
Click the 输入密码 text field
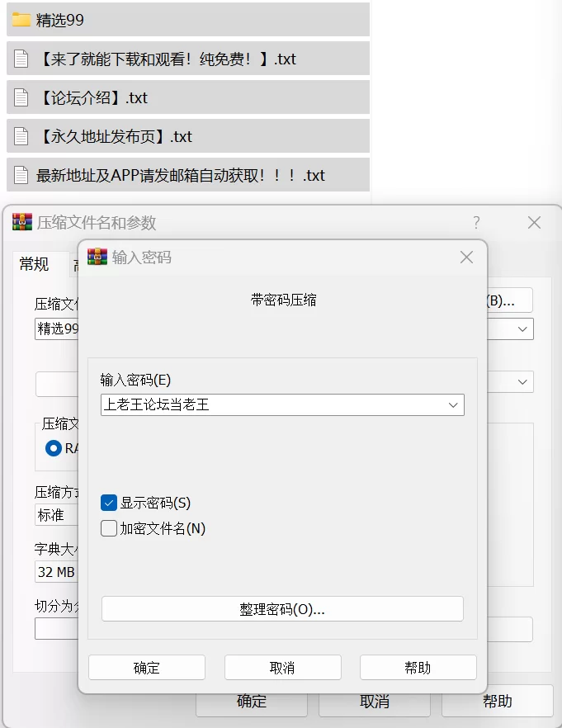click(272, 404)
